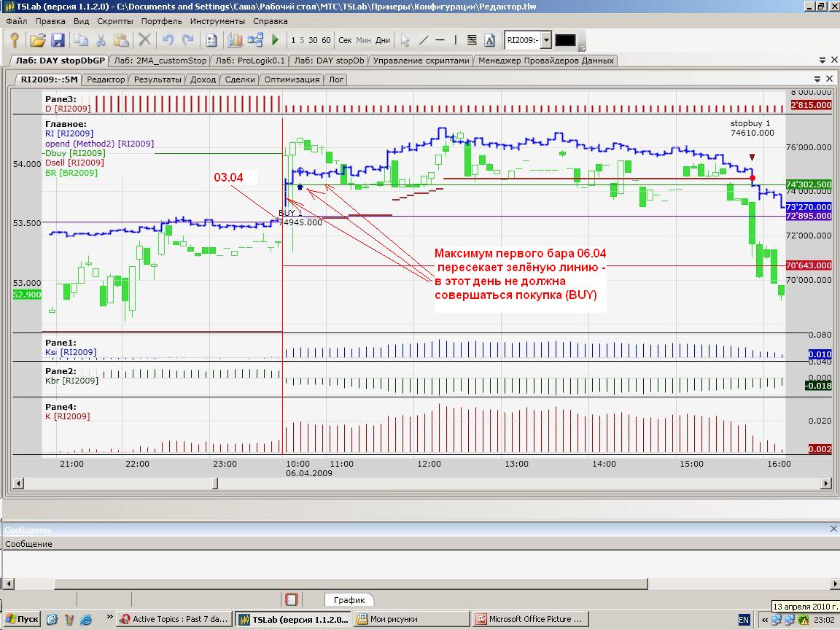This screenshot has height=630, width=840.
Task: Open file with the folder icon
Action: coord(37,40)
